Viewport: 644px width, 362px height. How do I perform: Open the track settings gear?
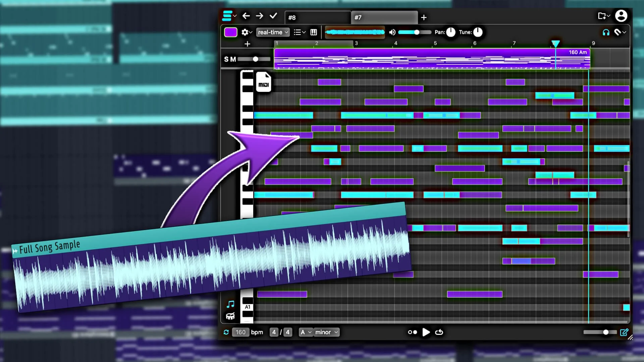(245, 32)
